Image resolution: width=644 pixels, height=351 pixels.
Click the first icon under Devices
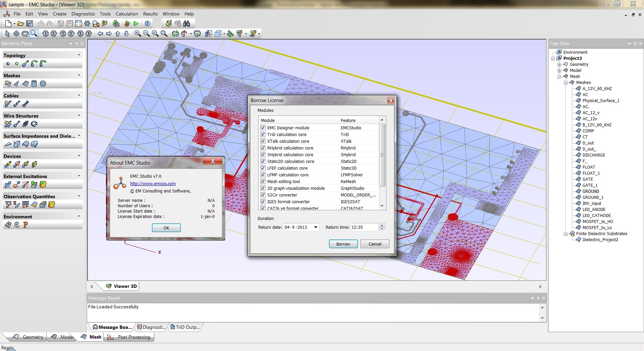click(8, 165)
